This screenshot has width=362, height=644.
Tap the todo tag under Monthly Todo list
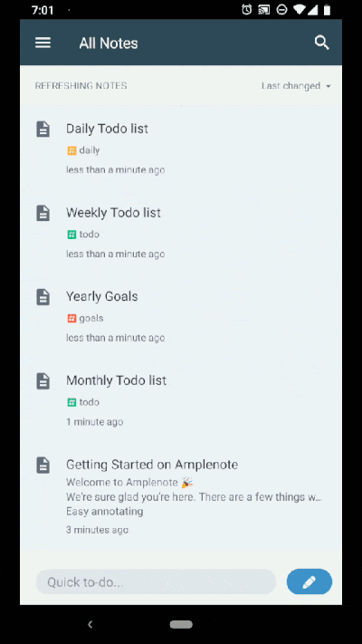tap(83, 402)
